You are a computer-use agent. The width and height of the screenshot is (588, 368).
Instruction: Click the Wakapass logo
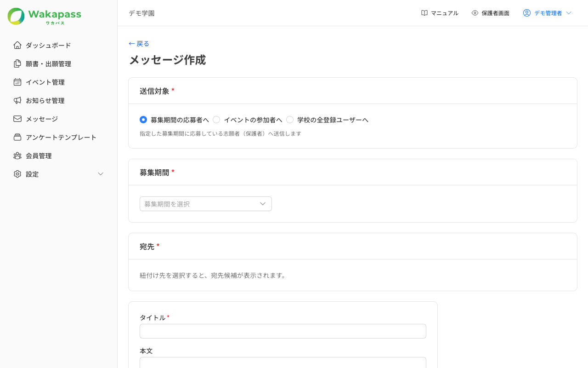45,16
